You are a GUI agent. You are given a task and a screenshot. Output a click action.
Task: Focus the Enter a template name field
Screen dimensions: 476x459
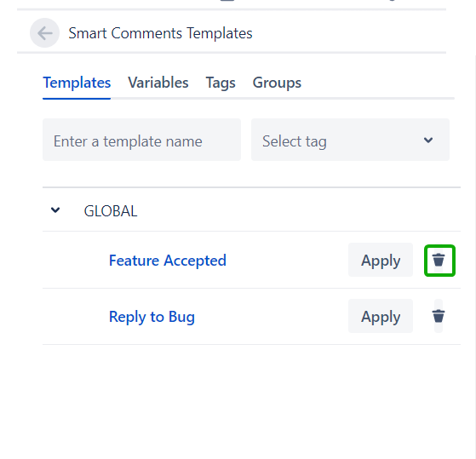pos(141,140)
